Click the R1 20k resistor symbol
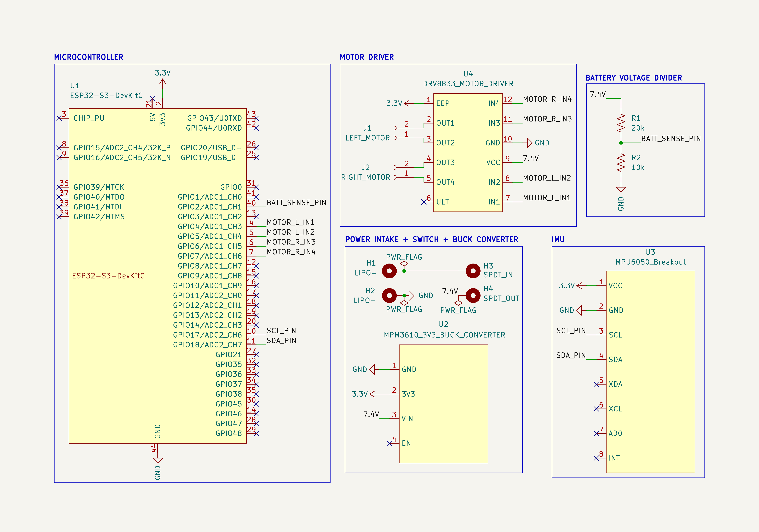 621,123
